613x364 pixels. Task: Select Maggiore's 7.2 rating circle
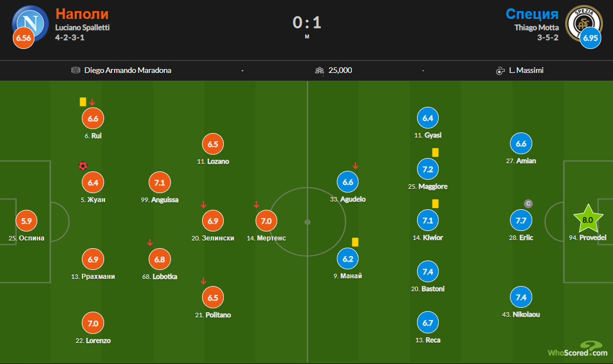(x=428, y=169)
